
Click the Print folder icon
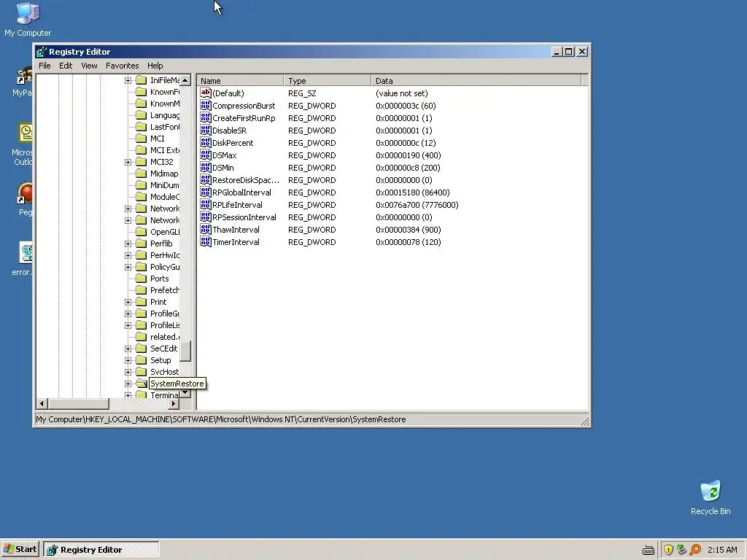click(141, 302)
